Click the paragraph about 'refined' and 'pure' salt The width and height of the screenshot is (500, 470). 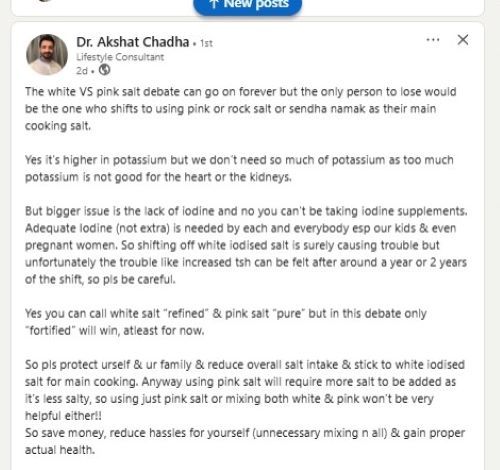coord(226,322)
